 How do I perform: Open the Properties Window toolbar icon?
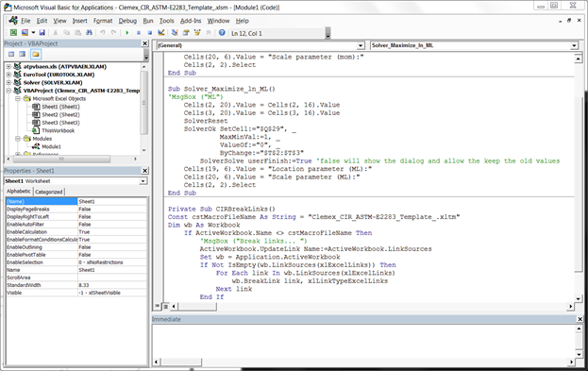pyautogui.click(x=186, y=33)
